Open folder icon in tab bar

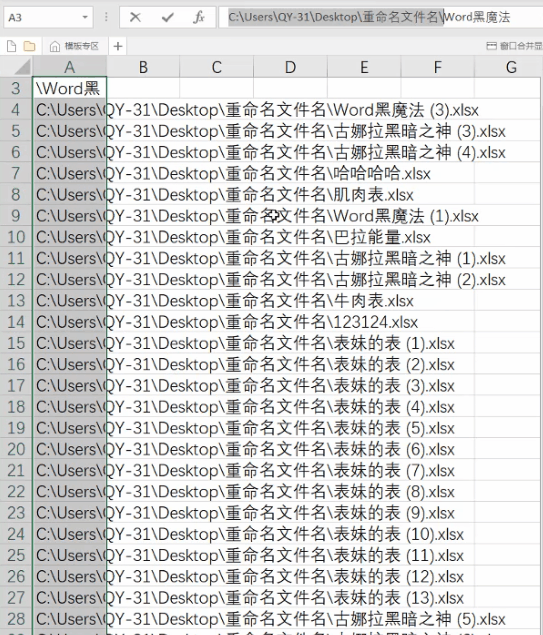29,46
